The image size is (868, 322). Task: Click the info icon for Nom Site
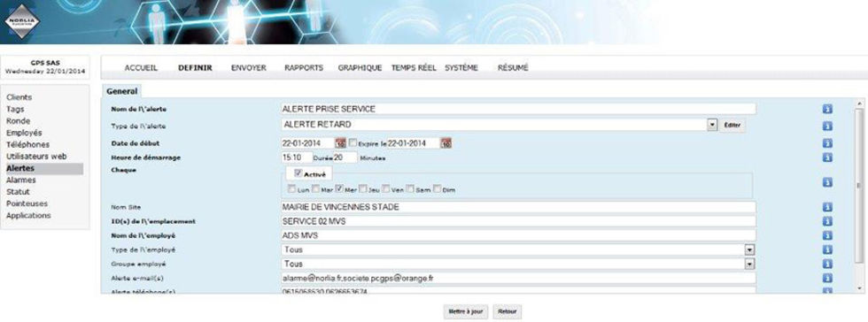tap(827, 207)
